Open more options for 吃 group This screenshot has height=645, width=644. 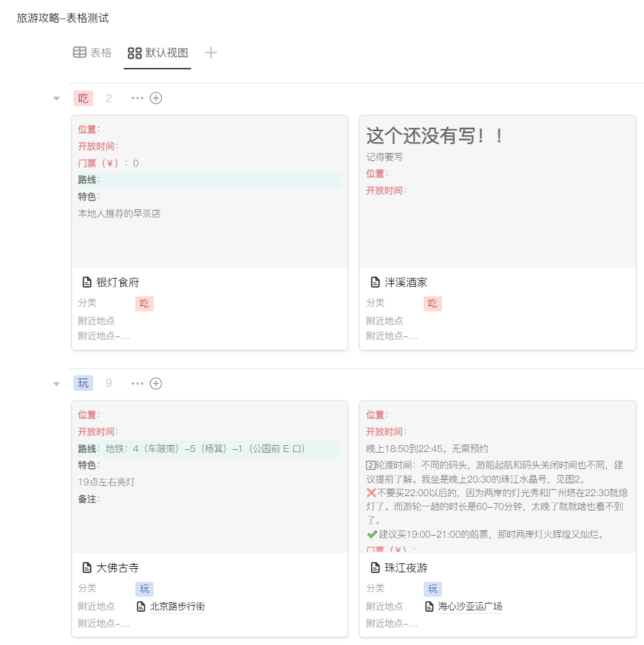pyautogui.click(x=137, y=99)
